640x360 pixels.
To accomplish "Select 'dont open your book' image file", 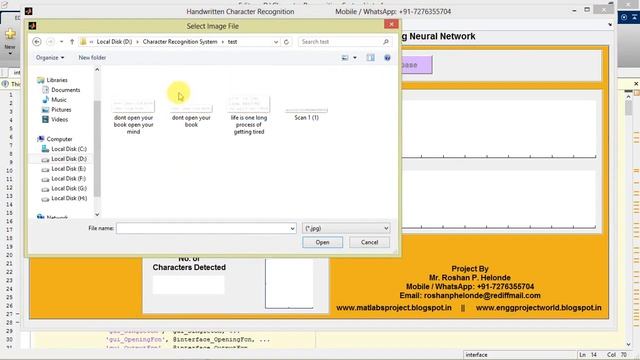I will (191, 116).
